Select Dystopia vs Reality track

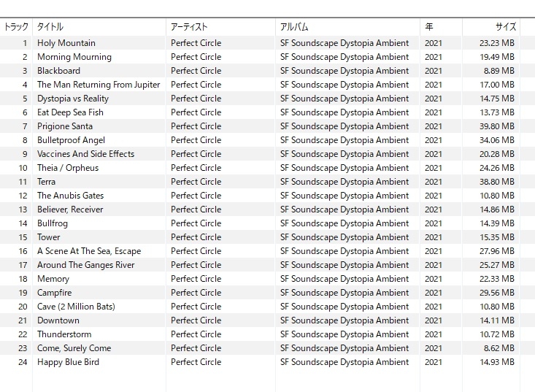pos(73,99)
